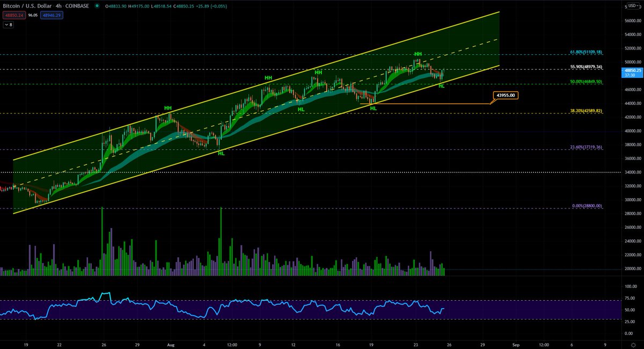Select the 38.20% (42589.82) Fibonacci level label

click(586, 111)
